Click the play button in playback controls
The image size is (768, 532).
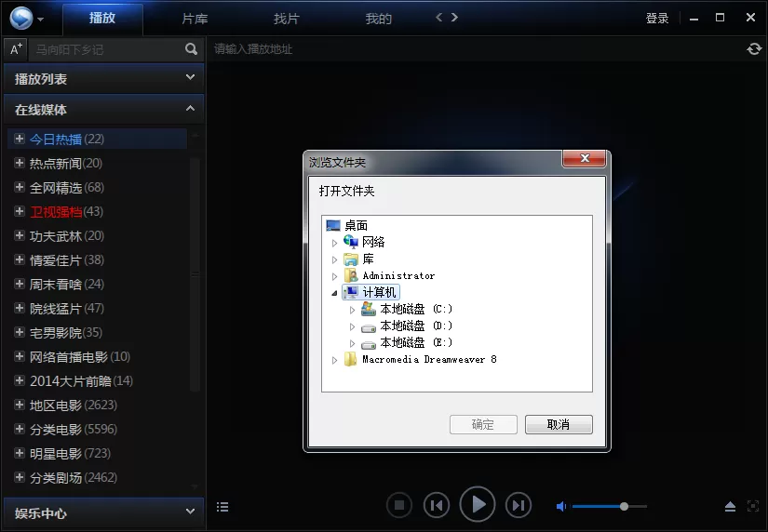tap(477, 505)
